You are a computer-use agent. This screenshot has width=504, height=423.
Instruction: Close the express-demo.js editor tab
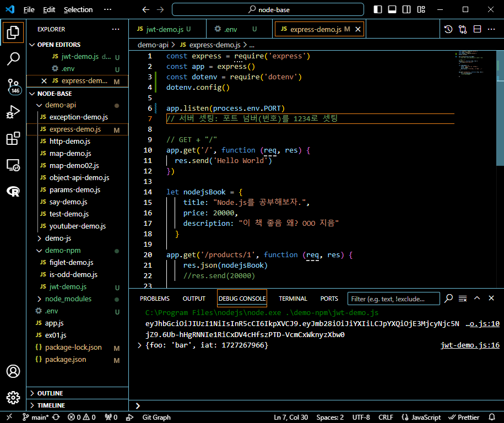[x=357, y=29]
